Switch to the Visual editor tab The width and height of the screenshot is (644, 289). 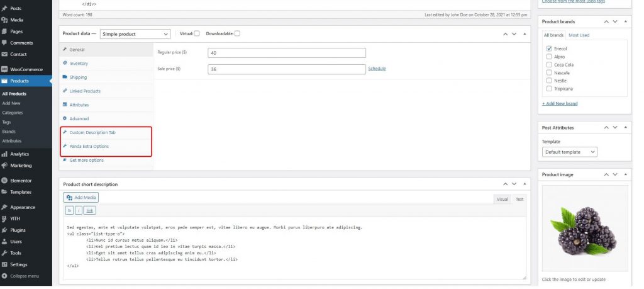tap(502, 199)
